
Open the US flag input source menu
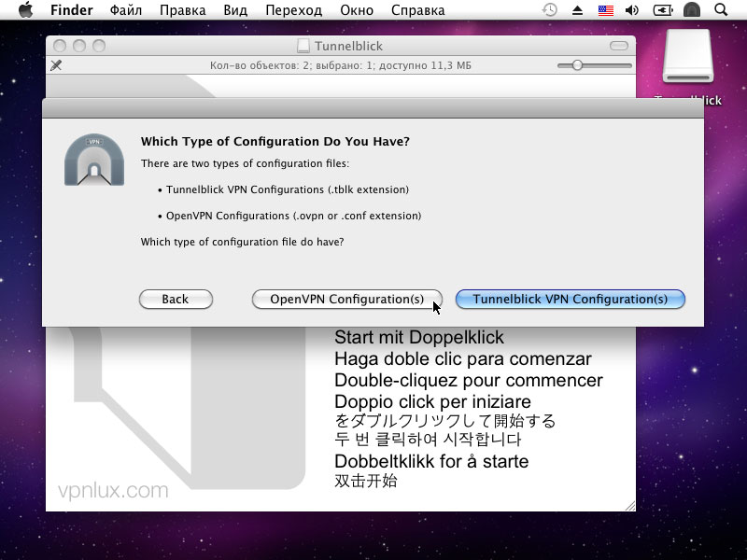(605, 10)
